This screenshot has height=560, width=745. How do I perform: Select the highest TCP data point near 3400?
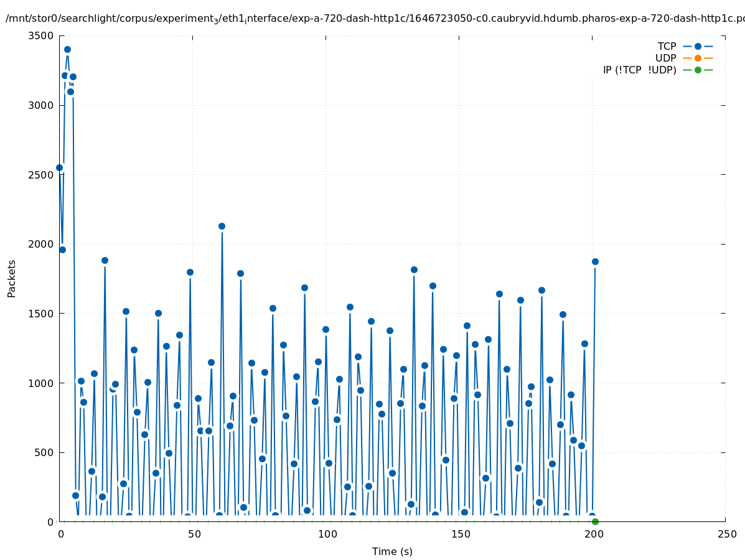pos(67,49)
